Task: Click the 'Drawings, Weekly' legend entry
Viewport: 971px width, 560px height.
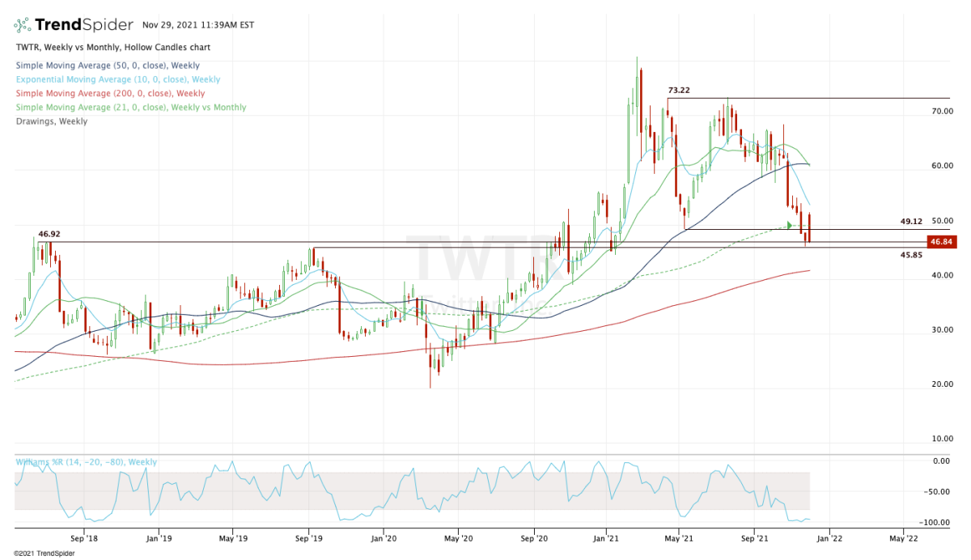Action: 52,121
